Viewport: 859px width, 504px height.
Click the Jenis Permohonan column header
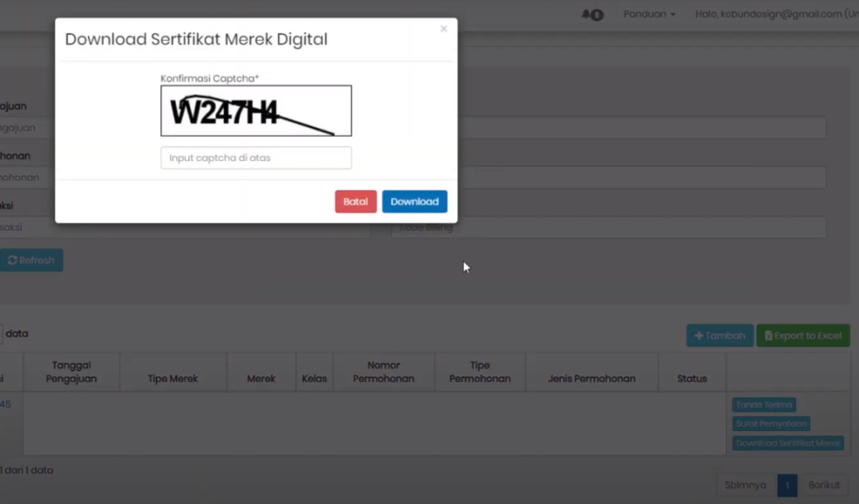tap(591, 378)
